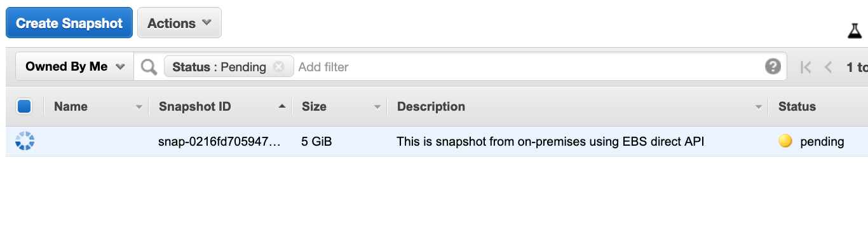The width and height of the screenshot is (868, 231).
Task: Toggle the select-all checkbox in header
Action: click(24, 106)
